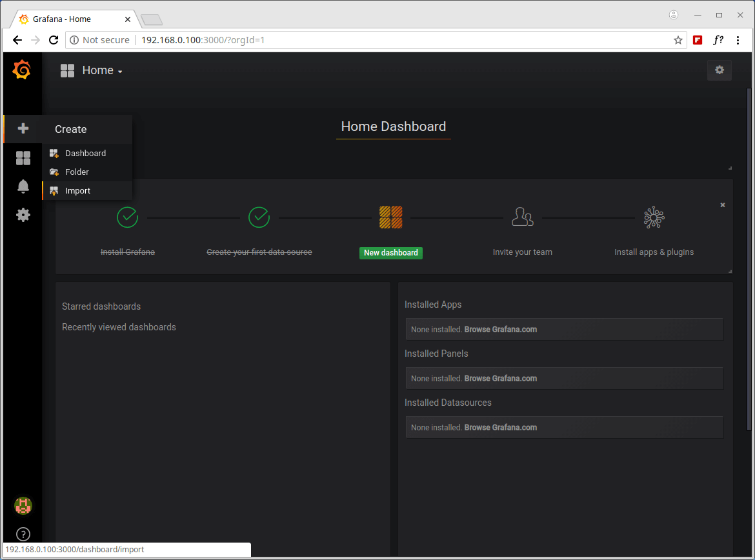This screenshot has width=755, height=560.
Task: Click the Install apps & plugins icon
Action: 654,217
